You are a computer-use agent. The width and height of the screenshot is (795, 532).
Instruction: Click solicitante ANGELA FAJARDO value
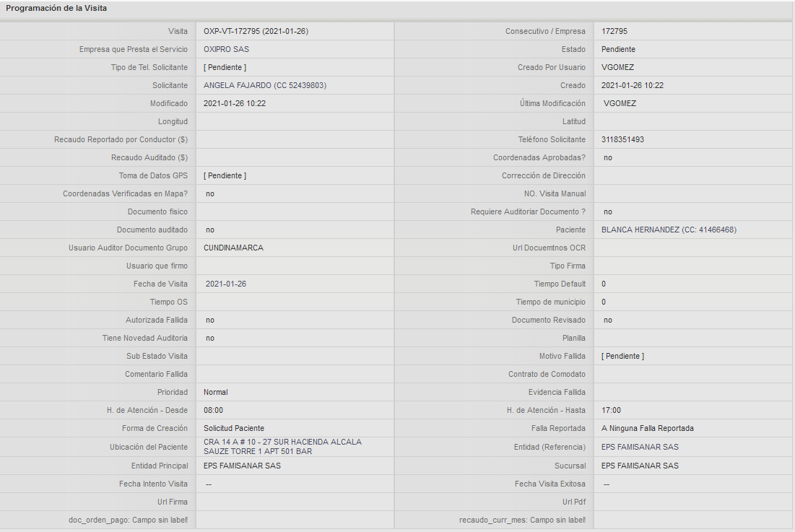(265, 86)
